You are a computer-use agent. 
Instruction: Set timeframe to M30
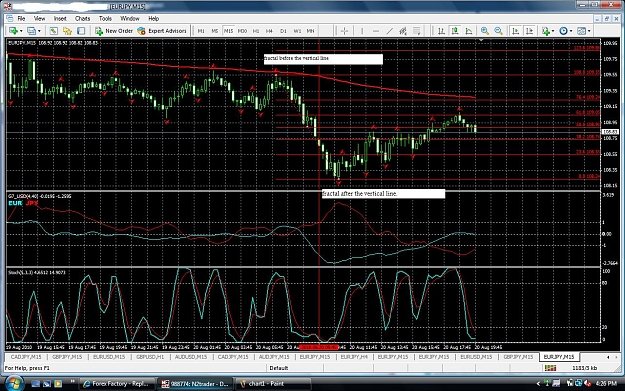click(242, 31)
